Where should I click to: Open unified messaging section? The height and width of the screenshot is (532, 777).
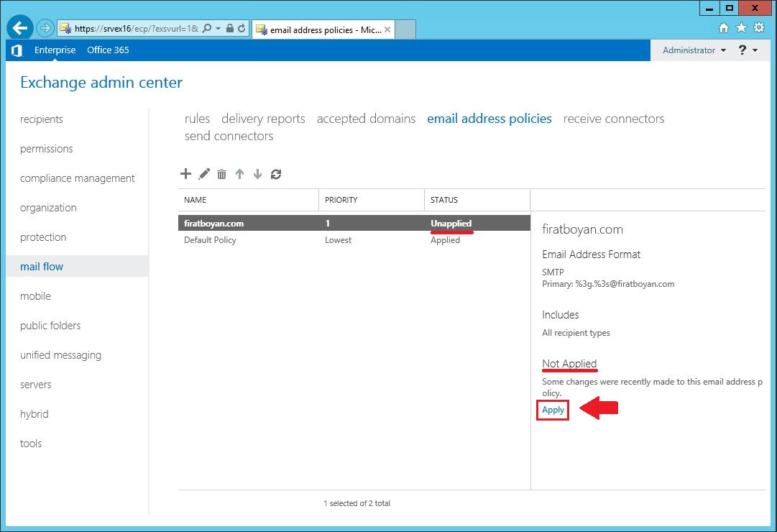tap(60, 355)
